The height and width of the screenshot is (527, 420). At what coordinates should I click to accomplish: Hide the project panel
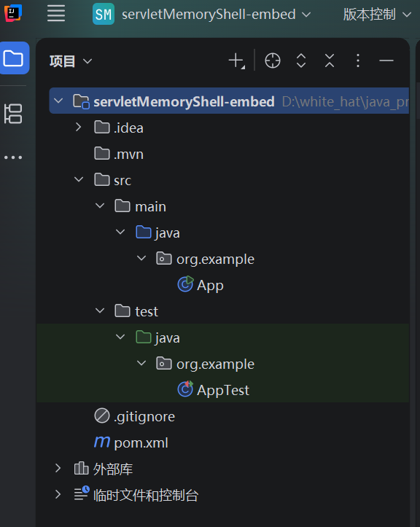point(386,60)
